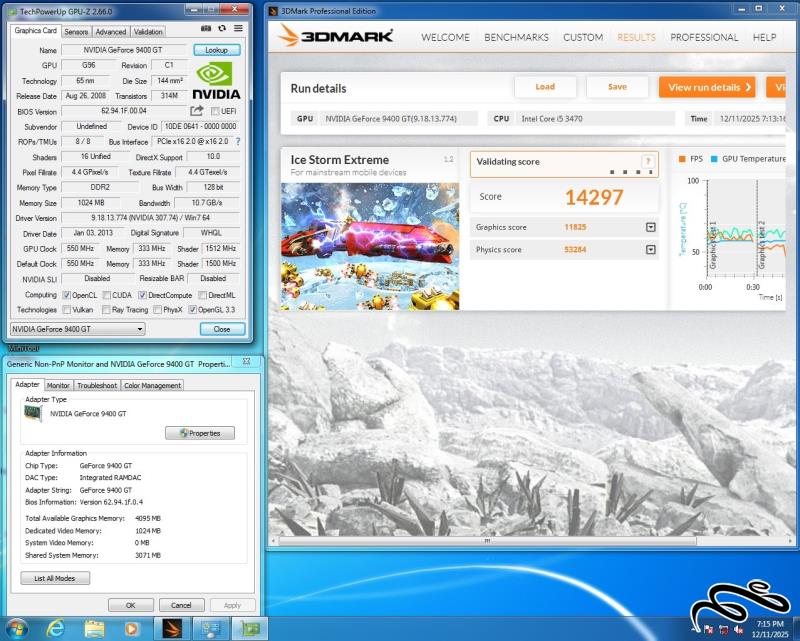Toggle the CUDA checkbox
Screen dimensions: 800x641
(x=105, y=295)
